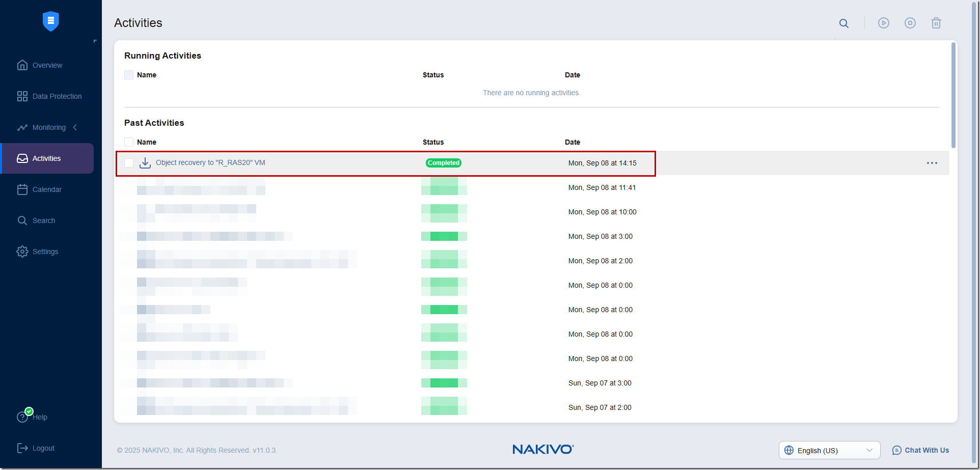Open the English (US) language dropdown

(830, 450)
